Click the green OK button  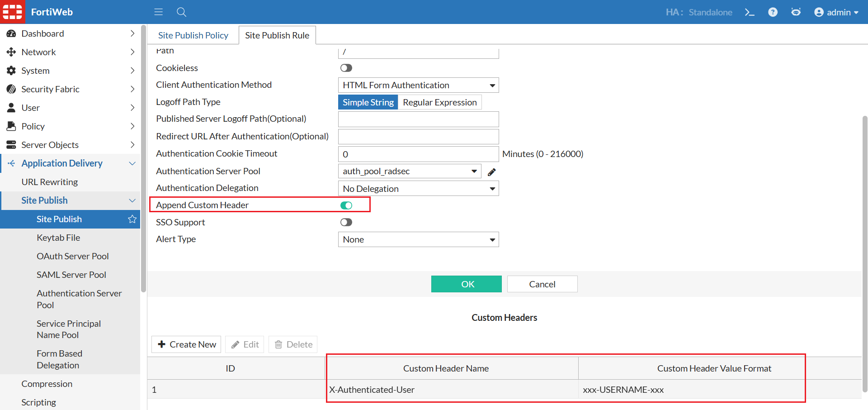pos(467,284)
